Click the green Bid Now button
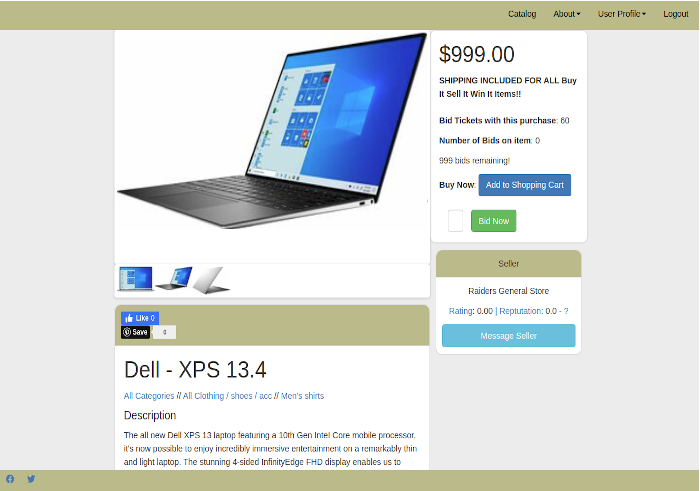700x491 pixels. coord(493,221)
